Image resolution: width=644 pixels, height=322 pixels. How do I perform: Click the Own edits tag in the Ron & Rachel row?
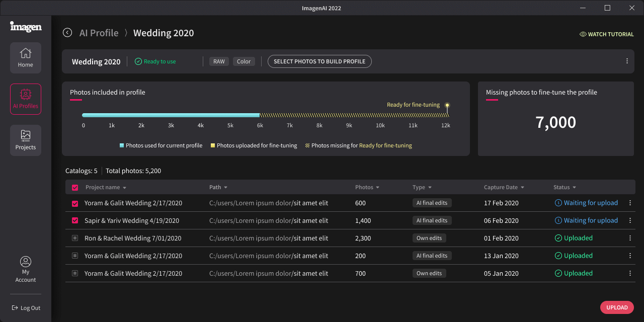(429, 238)
